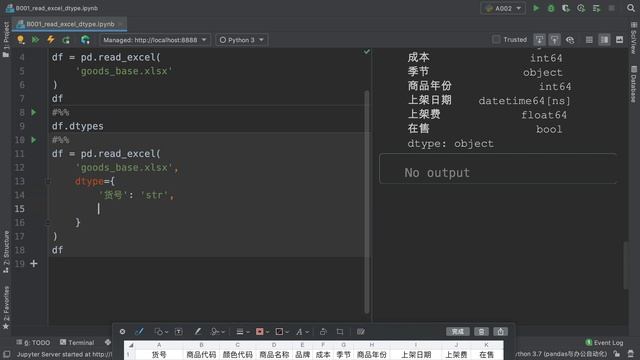This screenshot has width=640, height=360.
Task: Click the rotate icon in markup toolbar
Action: click(323, 332)
